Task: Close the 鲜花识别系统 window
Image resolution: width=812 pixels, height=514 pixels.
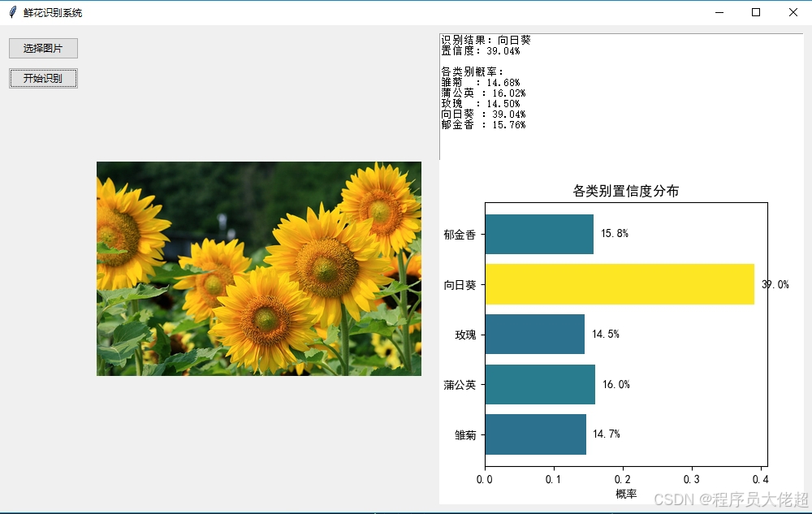Action: 793,12
